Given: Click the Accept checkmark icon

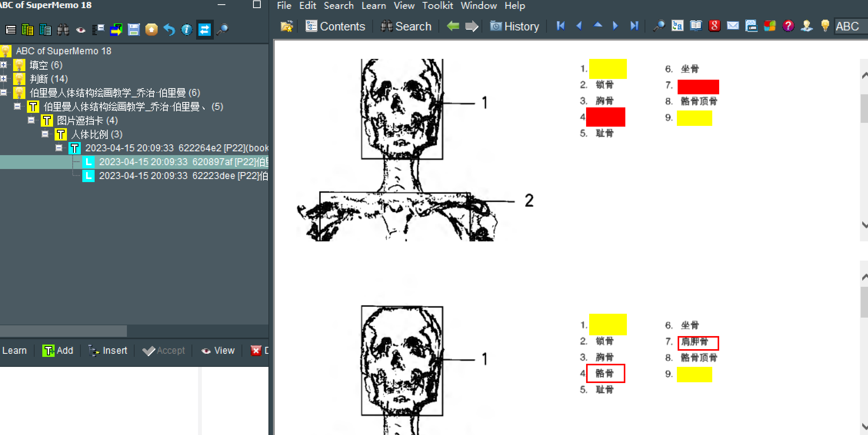Looking at the screenshot, I should (147, 350).
